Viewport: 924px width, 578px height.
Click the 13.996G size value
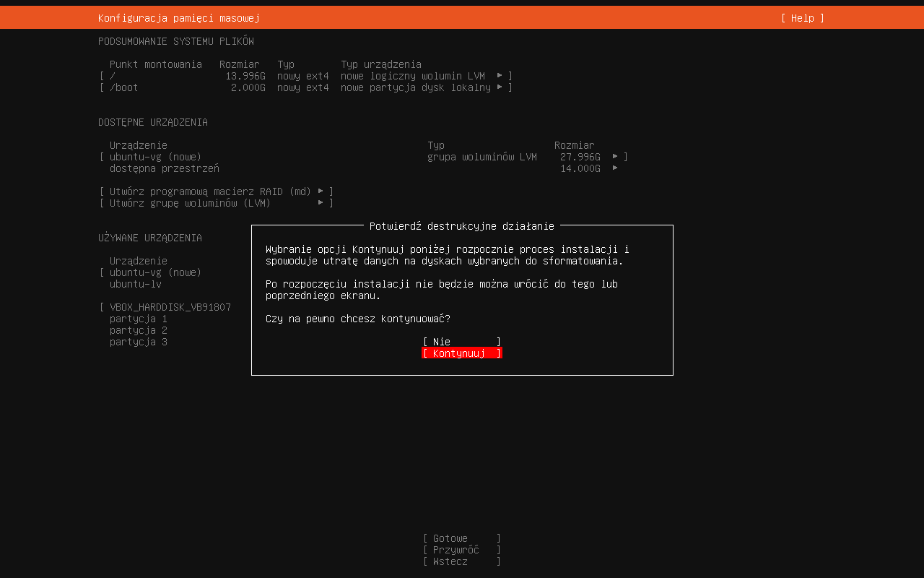(x=245, y=76)
